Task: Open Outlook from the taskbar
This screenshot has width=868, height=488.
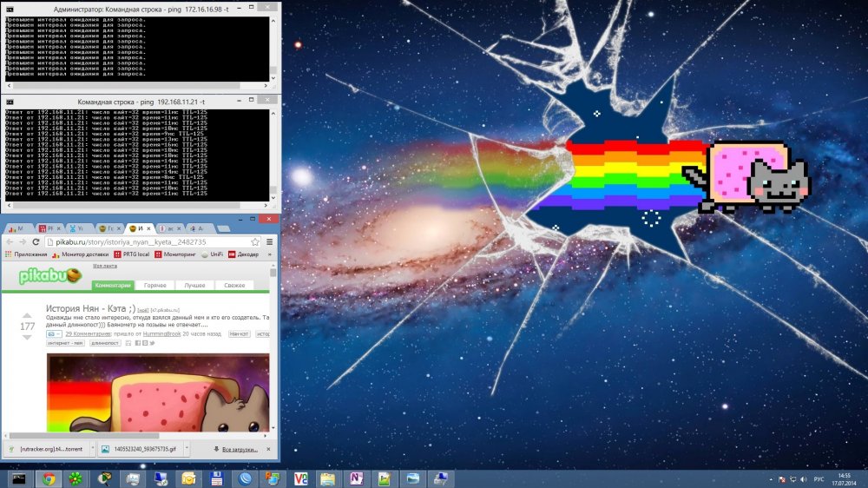Action: click(188, 478)
